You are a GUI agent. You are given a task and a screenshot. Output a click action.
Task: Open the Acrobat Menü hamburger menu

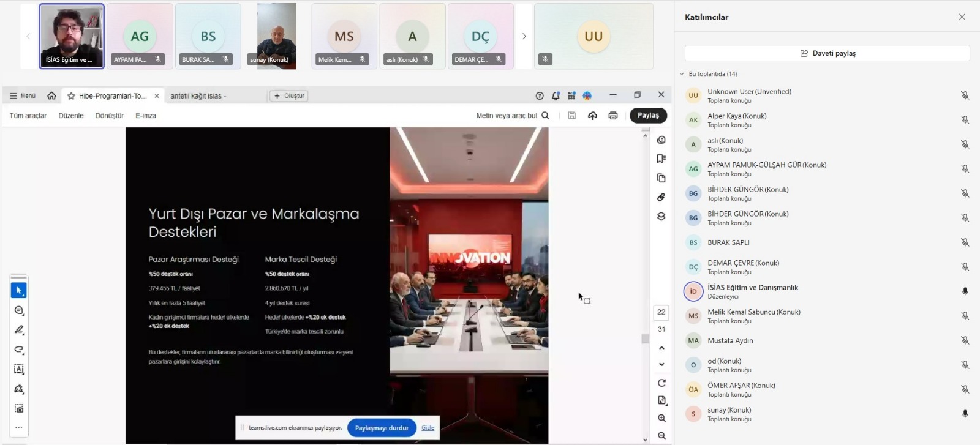pyautogui.click(x=22, y=96)
